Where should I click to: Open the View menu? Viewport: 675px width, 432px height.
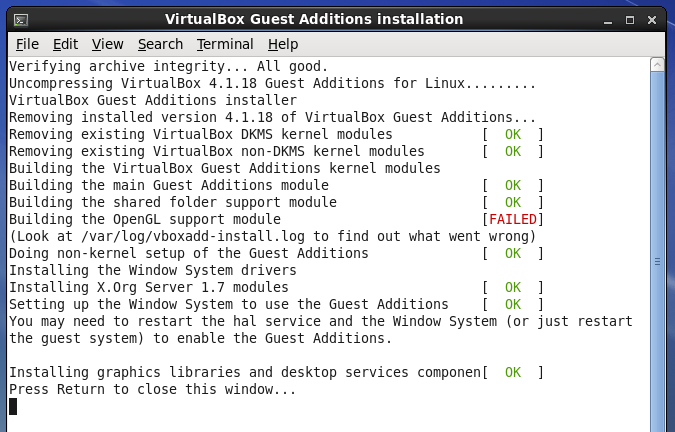click(108, 44)
